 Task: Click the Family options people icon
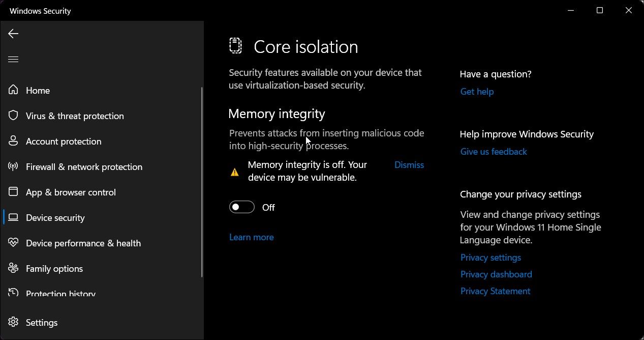pyautogui.click(x=13, y=268)
